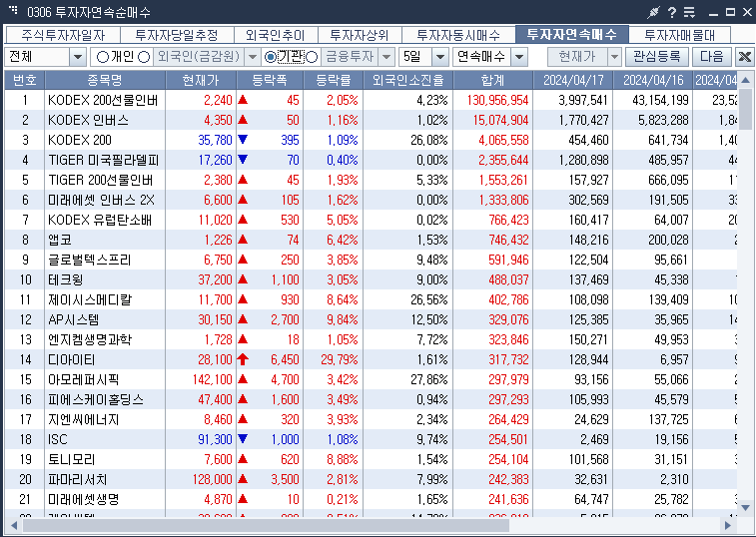
Task: Select TIGER 200선물인버 stock name
Action: point(100,181)
